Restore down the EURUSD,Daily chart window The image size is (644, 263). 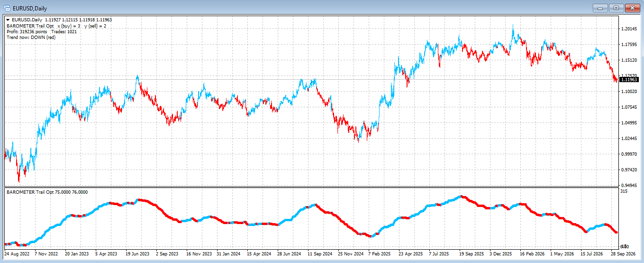pyautogui.click(x=617, y=8)
